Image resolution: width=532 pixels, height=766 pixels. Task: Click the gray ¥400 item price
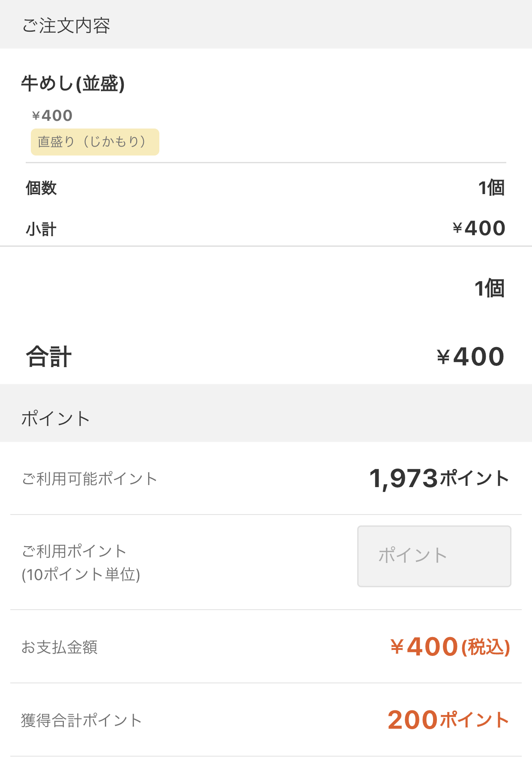(x=52, y=116)
